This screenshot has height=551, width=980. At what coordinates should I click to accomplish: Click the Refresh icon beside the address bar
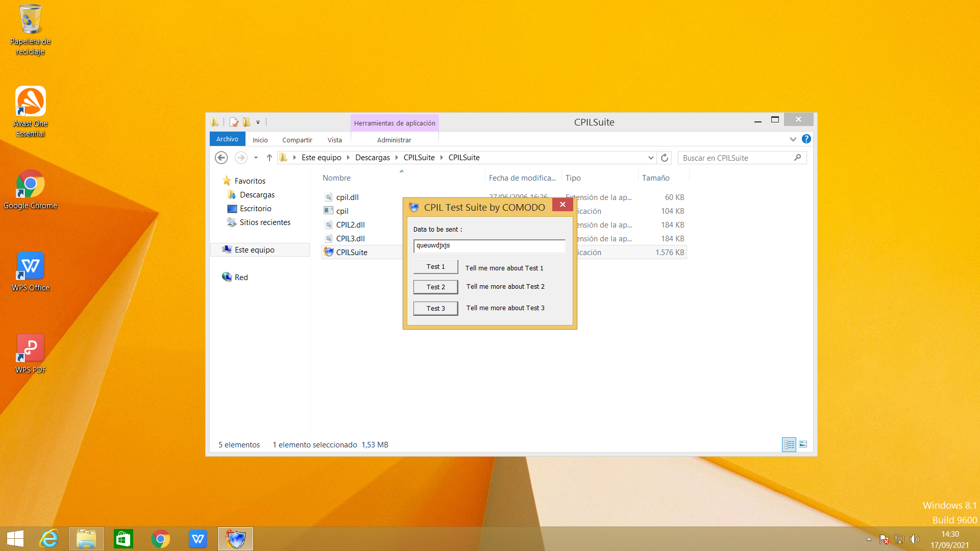(x=664, y=158)
